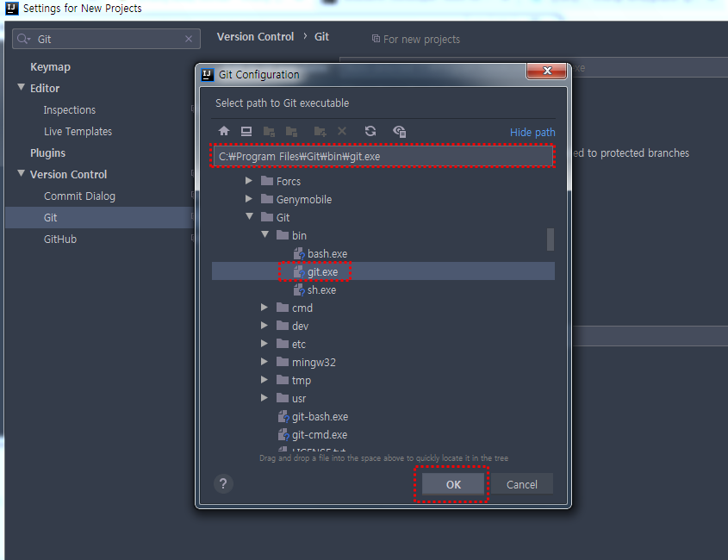Click the sh.exe file icon

[299, 290]
